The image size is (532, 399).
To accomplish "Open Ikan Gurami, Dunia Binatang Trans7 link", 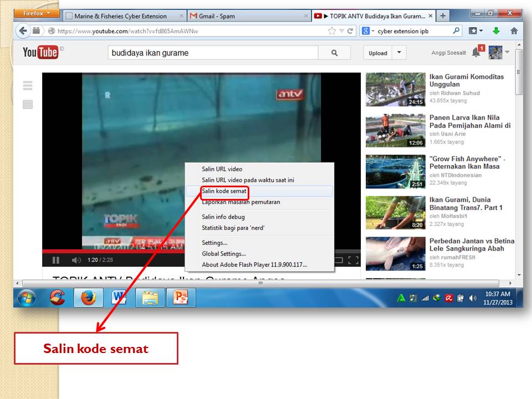I will pos(466,203).
